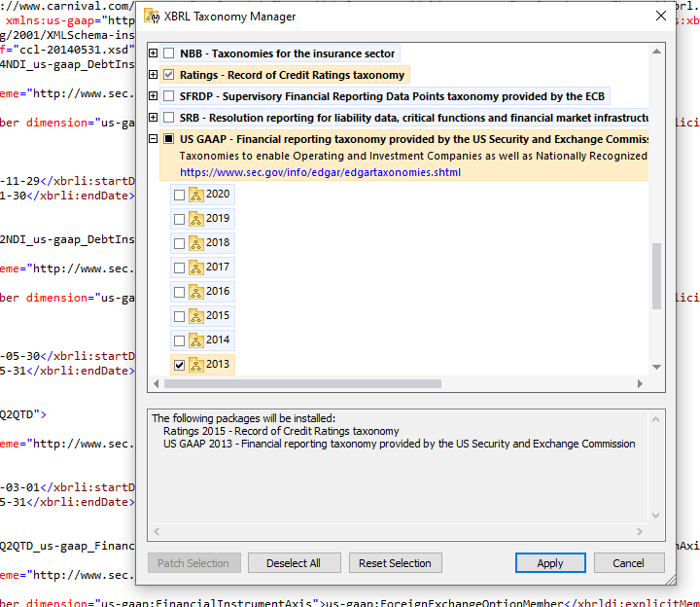Click the XBRL Taxonomy Manager title icon
Screen dimensions: 700x607
pos(151,17)
